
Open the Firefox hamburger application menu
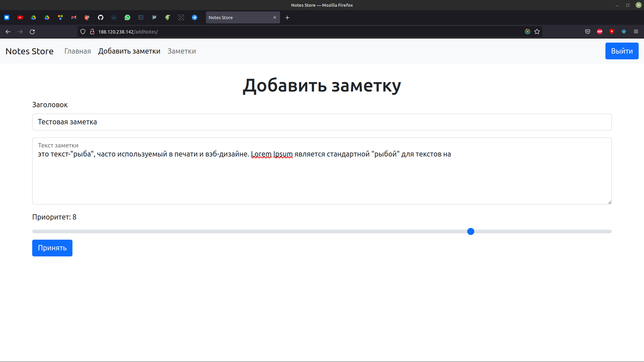click(636, 32)
